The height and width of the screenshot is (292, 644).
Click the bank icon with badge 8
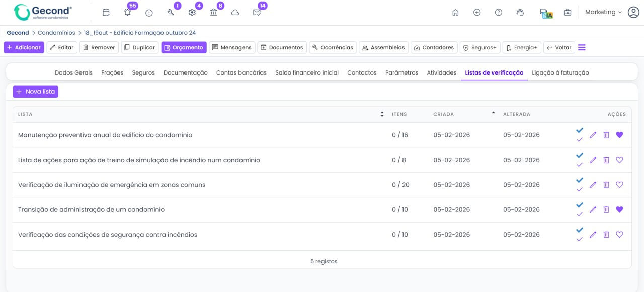click(x=214, y=12)
